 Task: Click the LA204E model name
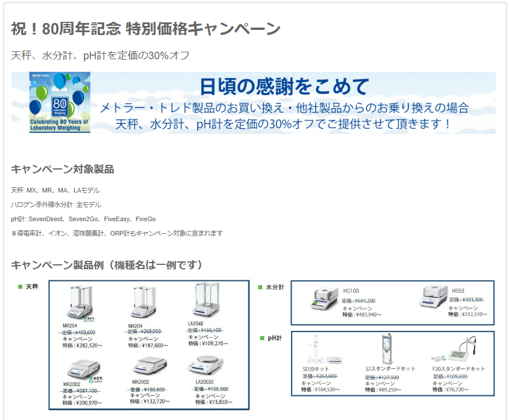(196, 323)
